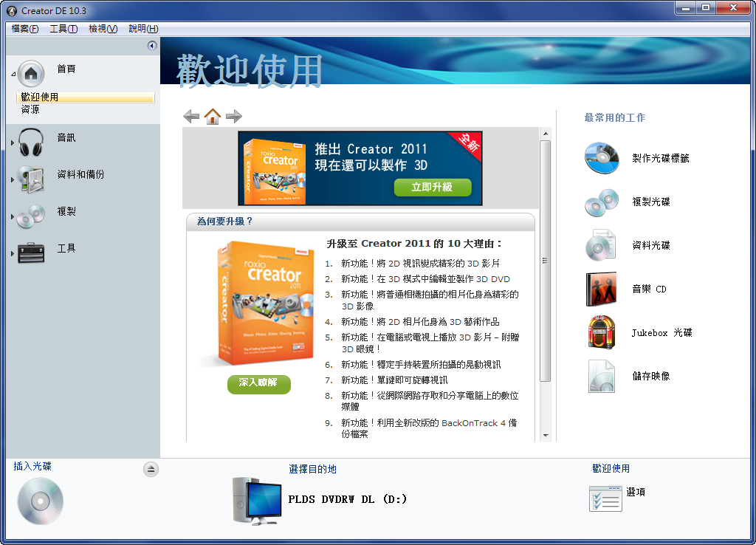Click the 音訊 label
Viewport: 756px width, 545px height.
(x=66, y=138)
